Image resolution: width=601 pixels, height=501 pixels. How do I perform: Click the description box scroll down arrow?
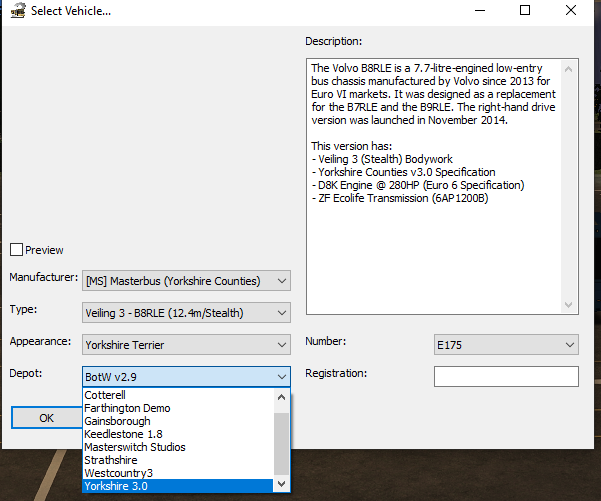[569, 305]
